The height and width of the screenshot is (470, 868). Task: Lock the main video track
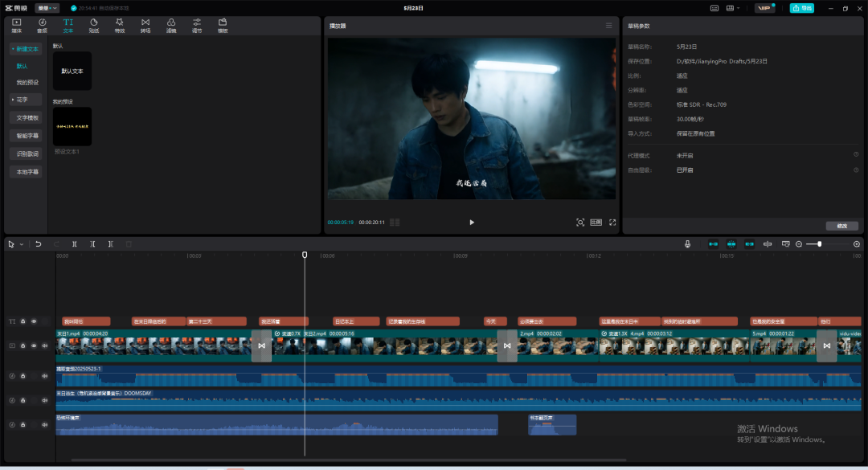[23, 345]
